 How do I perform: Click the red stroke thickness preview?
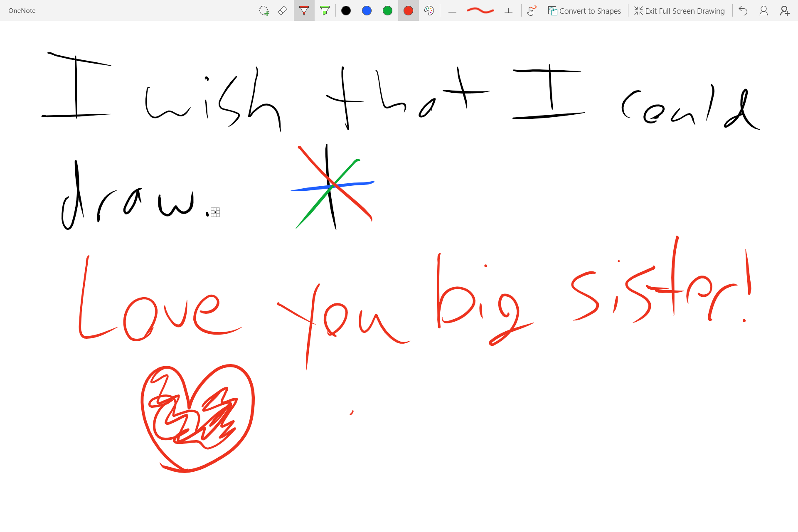(x=480, y=11)
